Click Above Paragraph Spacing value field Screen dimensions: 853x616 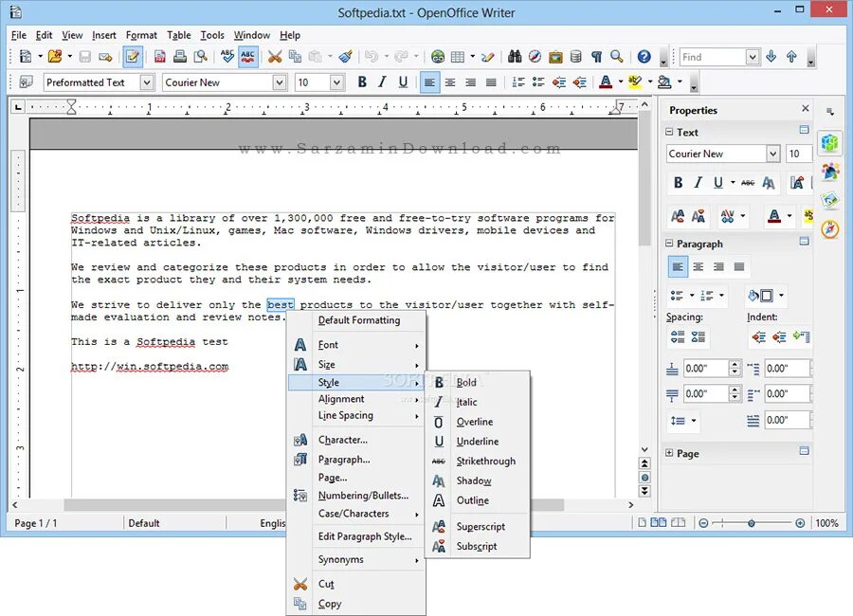[707, 369]
